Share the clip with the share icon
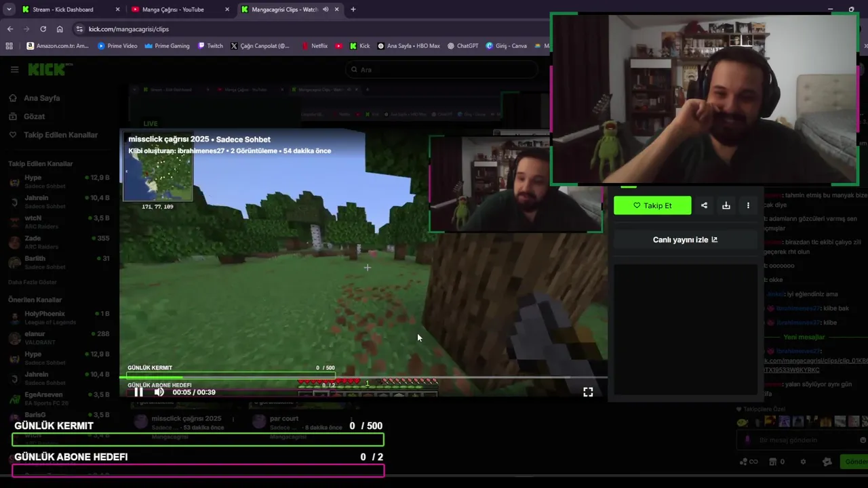The width and height of the screenshot is (868, 488). pos(704,205)
